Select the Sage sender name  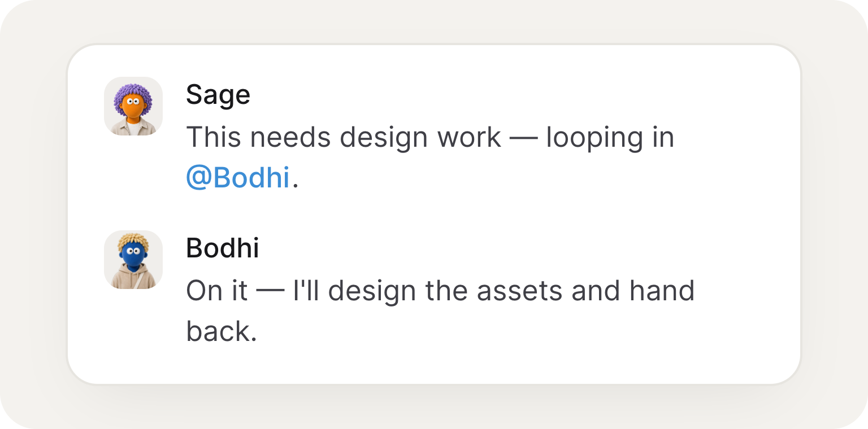pos(218,95)
